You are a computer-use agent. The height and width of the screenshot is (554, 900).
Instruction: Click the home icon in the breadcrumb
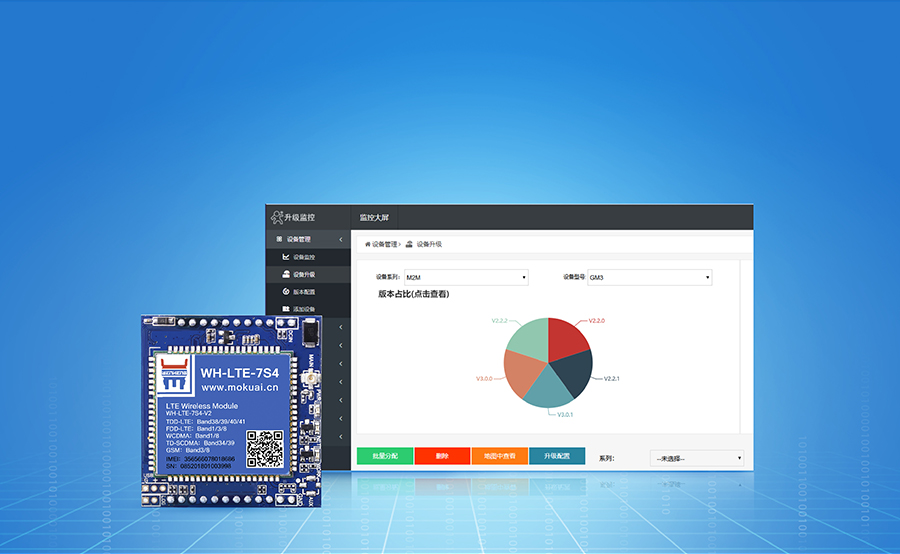(367, 244)
